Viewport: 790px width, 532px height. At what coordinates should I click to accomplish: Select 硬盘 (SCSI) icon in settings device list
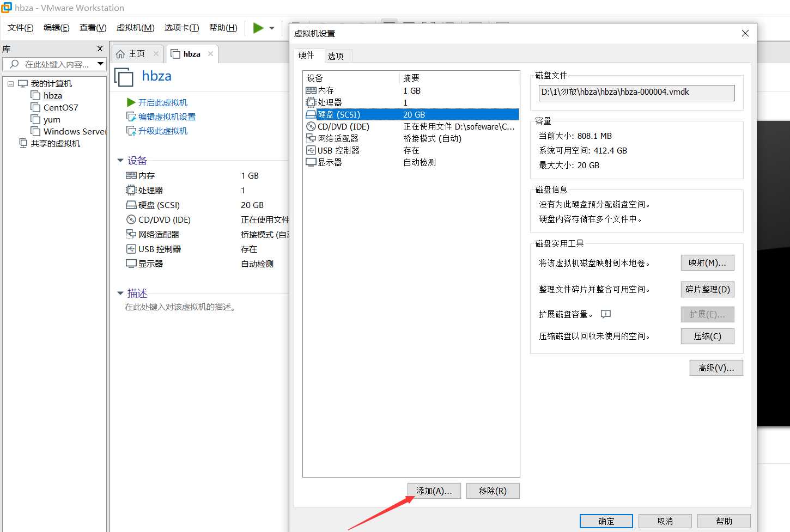click(311, 114)
